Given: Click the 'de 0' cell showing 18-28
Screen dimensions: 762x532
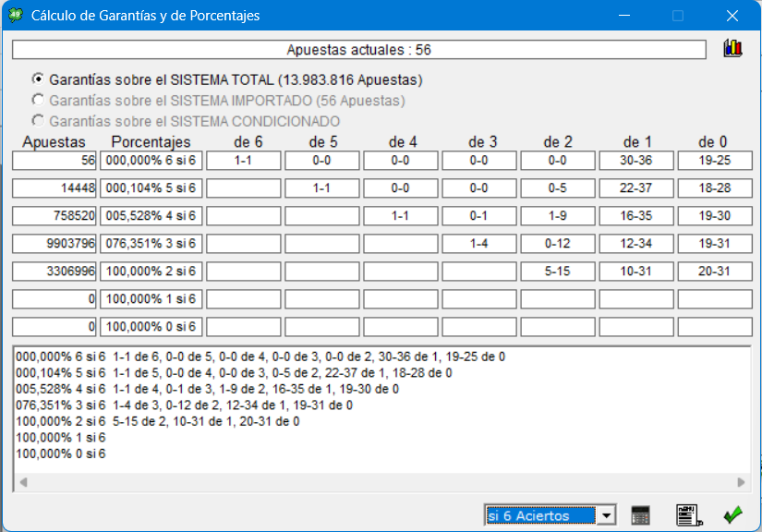Looking at the screenshot, I should (x=715, y=188).
